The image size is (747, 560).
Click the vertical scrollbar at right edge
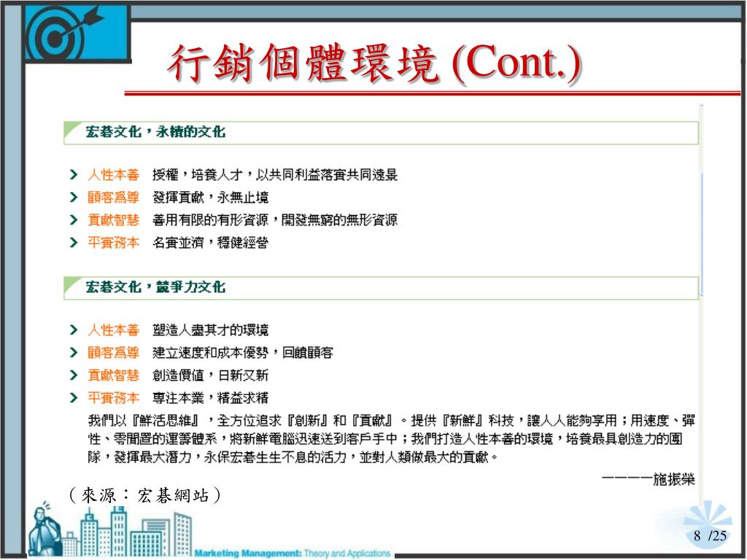coord(701,305)
